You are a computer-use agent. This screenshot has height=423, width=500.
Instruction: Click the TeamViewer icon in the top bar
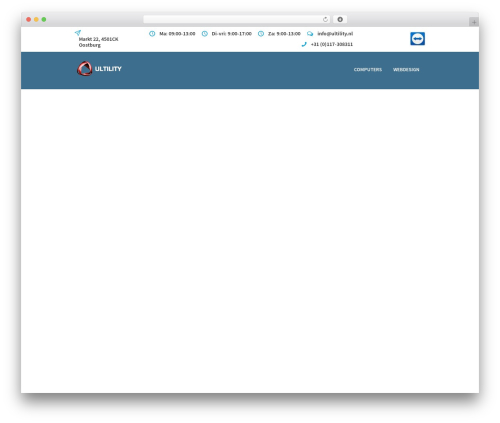point(417,39)
